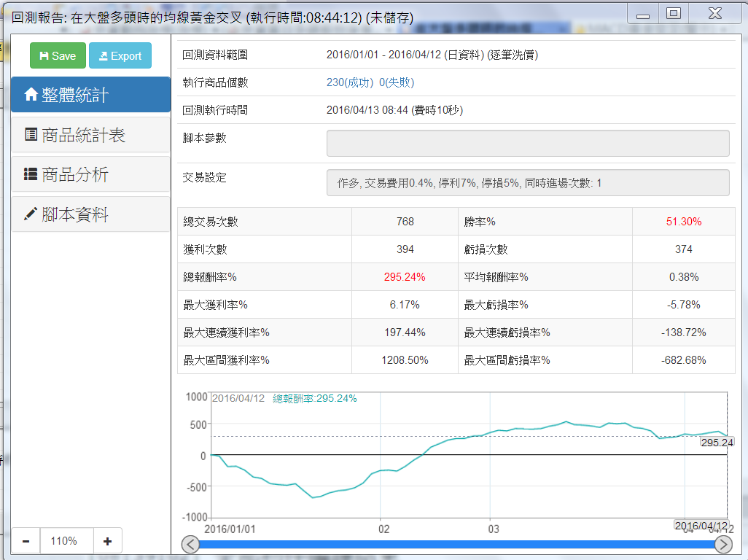Click the chart's left scroll arrow
This screenshot has height=560, width=748.
point(190,545)
